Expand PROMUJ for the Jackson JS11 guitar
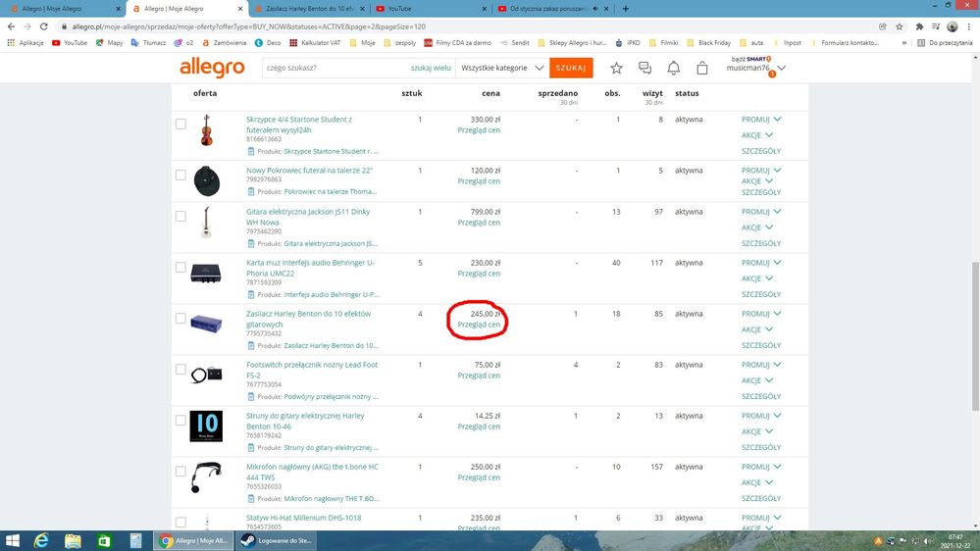The width and height of the screenshot is (980, 551). [x=761, y=212]
